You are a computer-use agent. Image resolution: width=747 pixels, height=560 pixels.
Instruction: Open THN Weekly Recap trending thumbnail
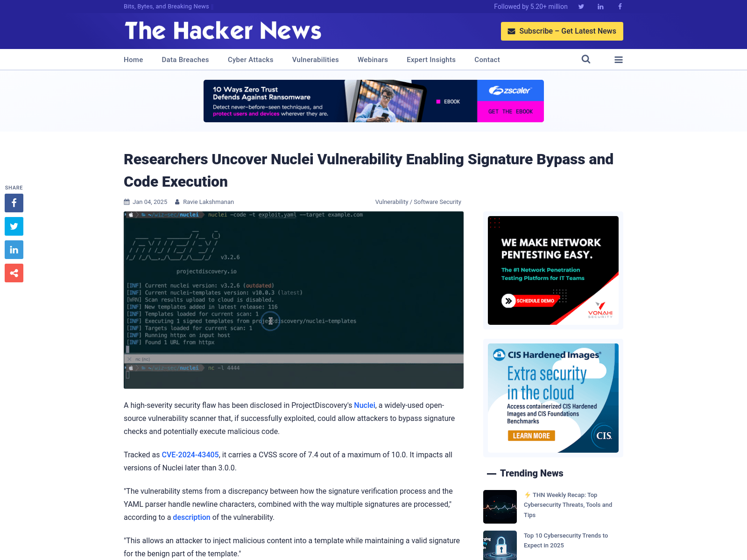[500, 507]
